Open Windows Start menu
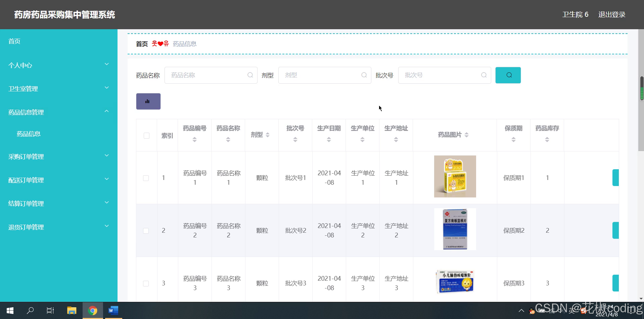644x319 pixels. [10, 311]
